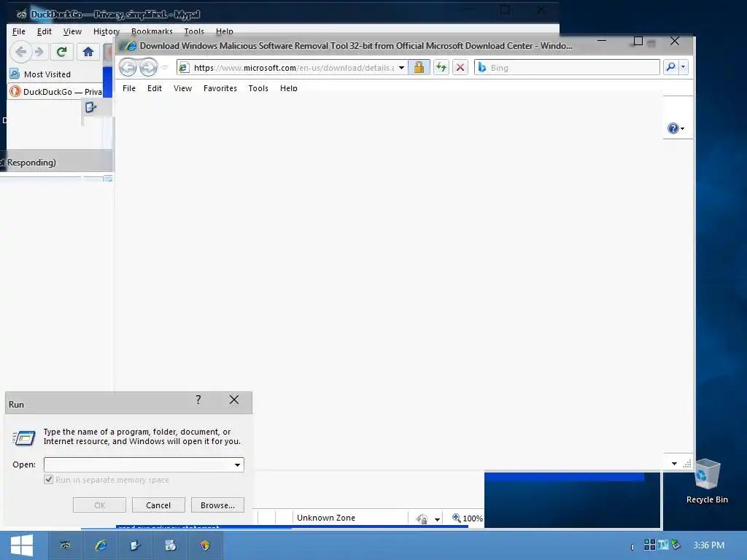This screenshot has height=560, width=747.
Task: Open recent pages dropdown next to IE Forward
Action: coord(164,68)
